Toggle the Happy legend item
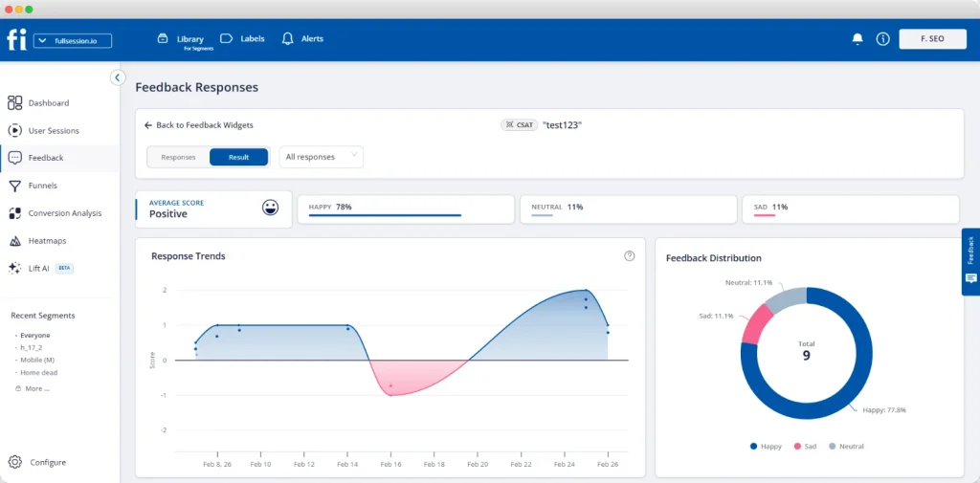Screen dimensions: 980x483 766,446
